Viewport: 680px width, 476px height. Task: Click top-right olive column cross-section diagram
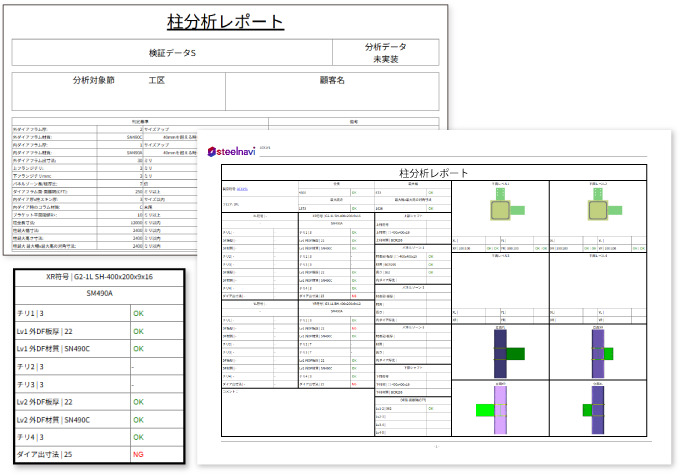(x=597, y=210)
